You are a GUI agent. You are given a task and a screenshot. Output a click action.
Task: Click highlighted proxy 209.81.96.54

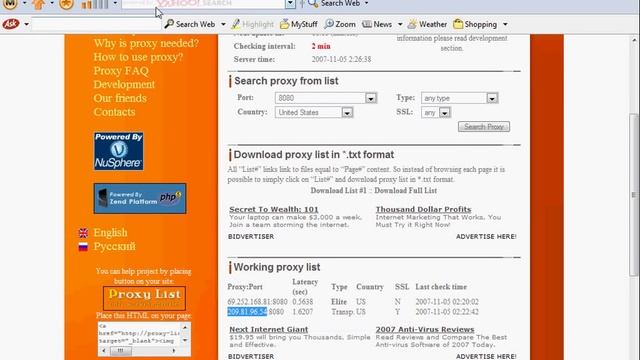coord(247,312)
